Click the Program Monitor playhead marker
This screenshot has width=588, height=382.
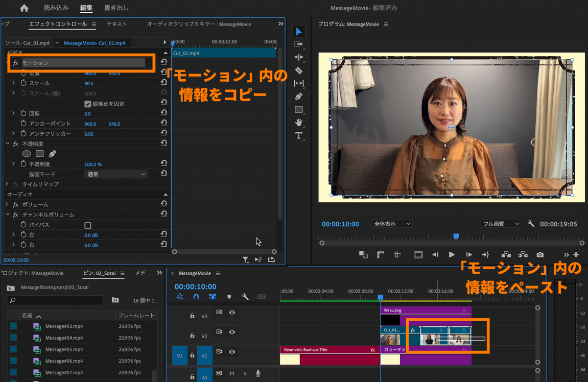pos(456,236)
